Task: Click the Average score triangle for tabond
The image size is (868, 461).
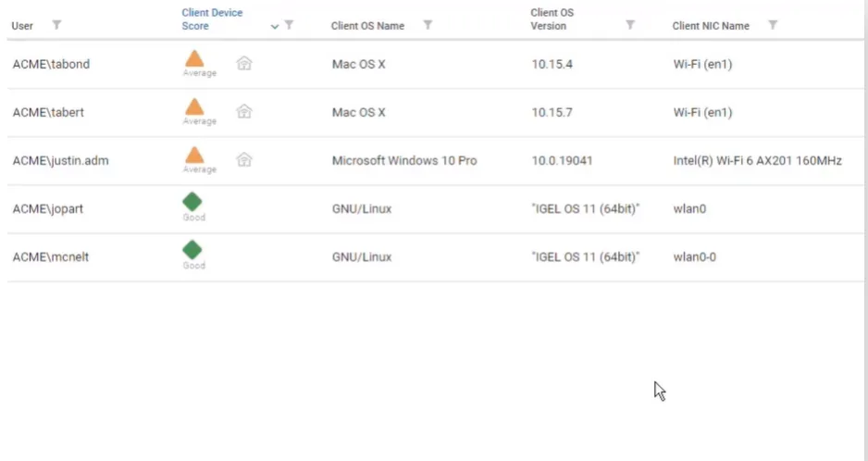Action: click(x=194, y=58)
